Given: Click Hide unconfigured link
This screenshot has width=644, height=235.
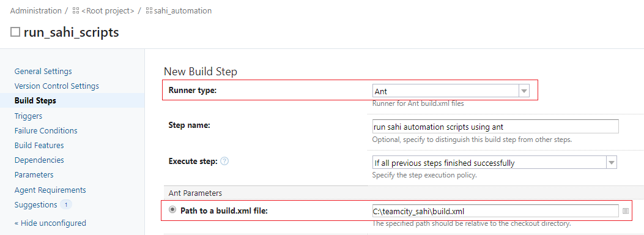Looking at the screenshot, I should tap(50, 223).
